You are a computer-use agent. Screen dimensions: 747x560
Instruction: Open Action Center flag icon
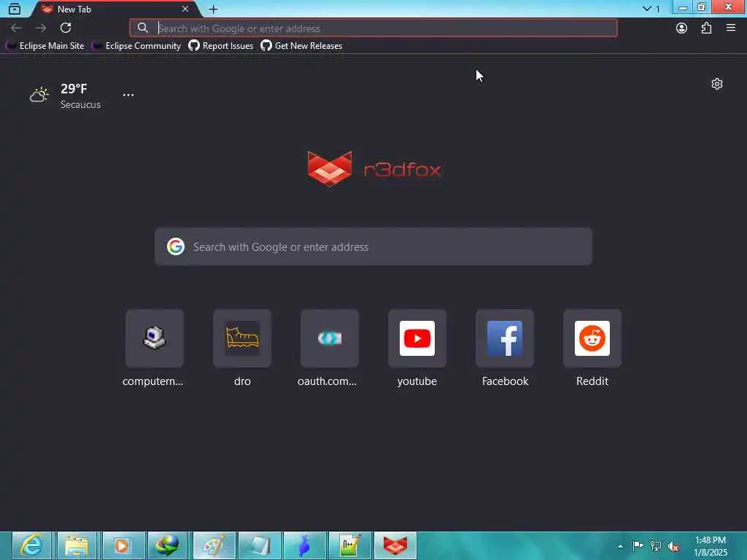(x=638, y=545)
